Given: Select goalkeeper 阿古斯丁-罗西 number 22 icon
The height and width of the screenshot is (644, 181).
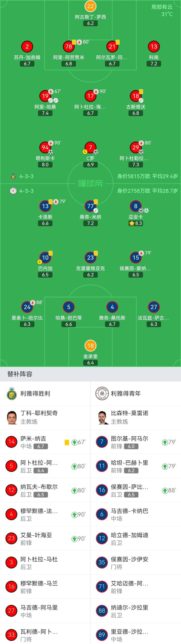Looking at the screenshot, I should pos(90,6).
